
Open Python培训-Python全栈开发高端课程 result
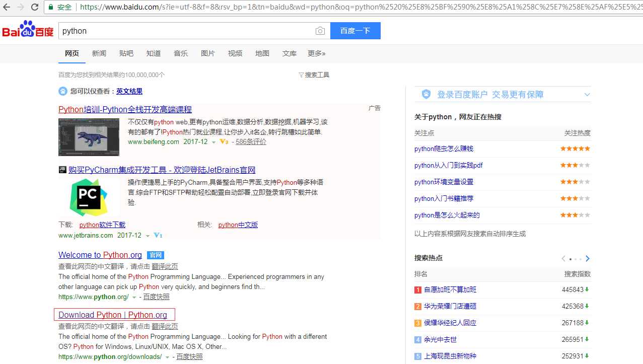tap(125, 109)
